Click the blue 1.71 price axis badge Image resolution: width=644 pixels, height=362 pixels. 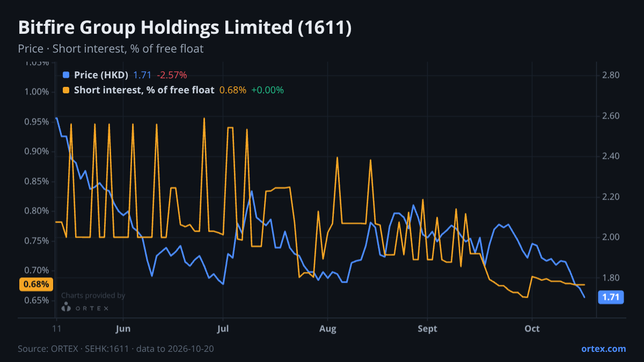pyautogui.click(x=611, y=297)
